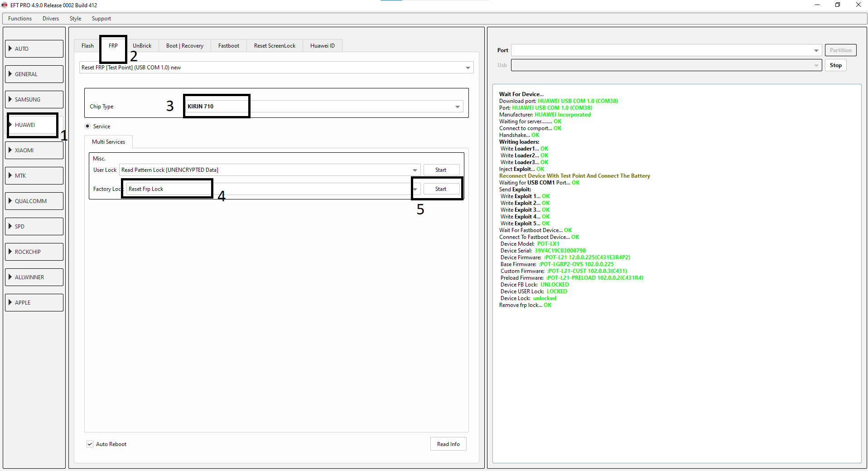The image size is (868, 471).
Task: Open the Boot | Recovery tab
Action: (x=185, y=46)
